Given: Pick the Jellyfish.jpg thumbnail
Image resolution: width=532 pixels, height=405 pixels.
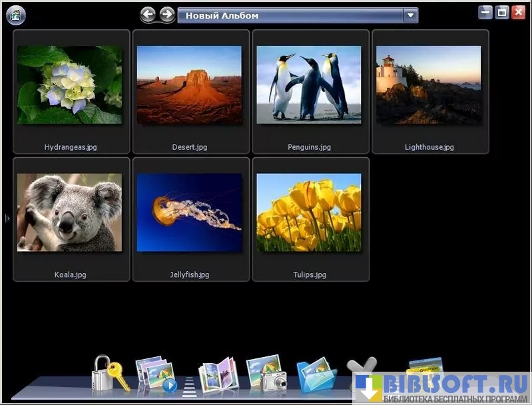Looking at the screenshot, I should click(x=189, y=212).
